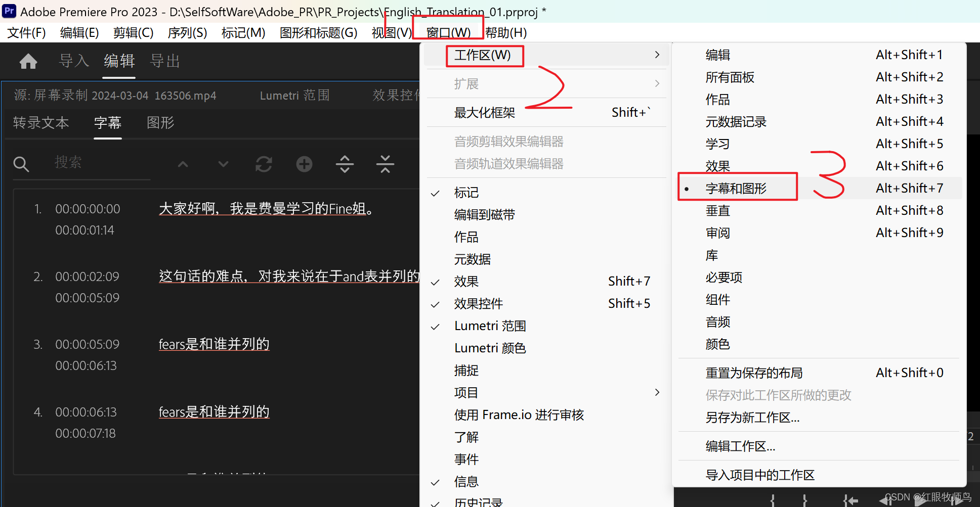980x507 pixels.
Task: Go to next search result arrow
Action: click(x=223, y=164)
